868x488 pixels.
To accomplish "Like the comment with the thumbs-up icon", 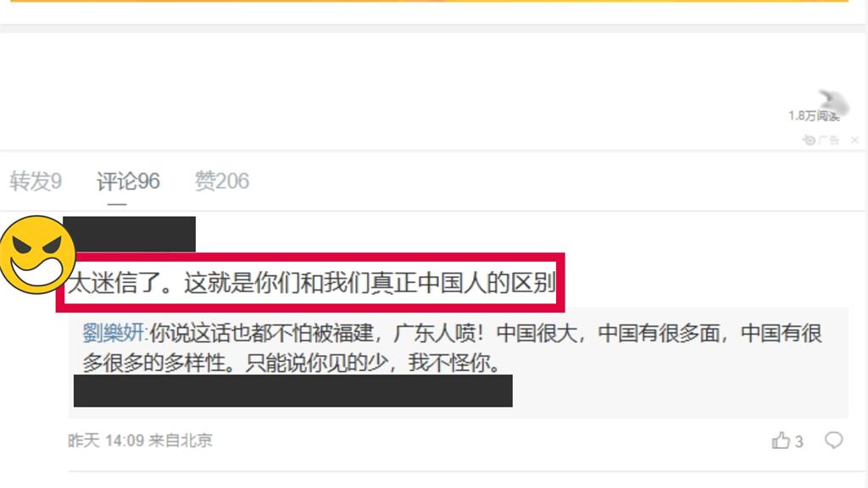I will (x=781, y=441).
